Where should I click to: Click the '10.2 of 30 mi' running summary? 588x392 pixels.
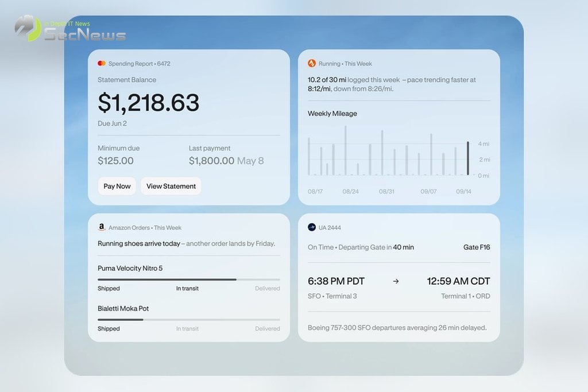click(x=327, y=80)
